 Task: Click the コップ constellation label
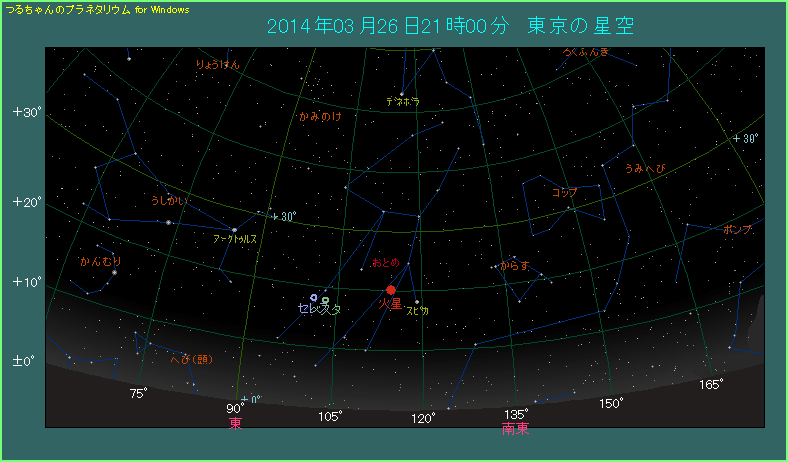pos(565,192)
